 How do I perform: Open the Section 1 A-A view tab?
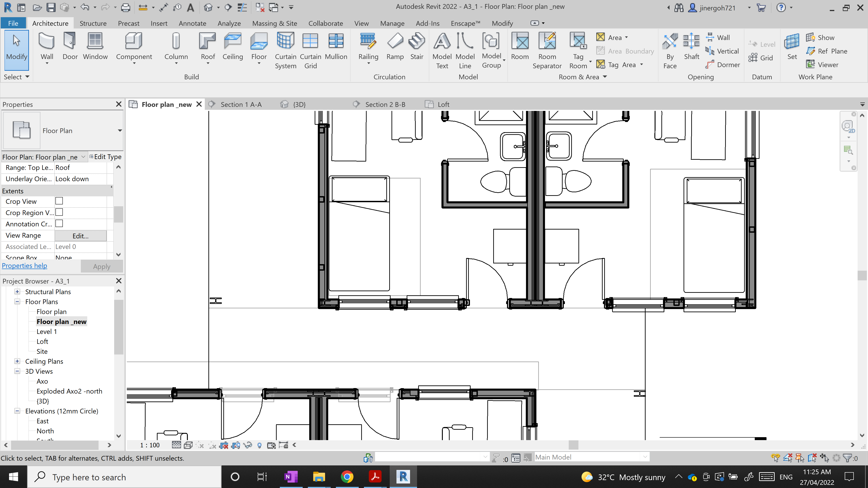click(x=241, y=104)
